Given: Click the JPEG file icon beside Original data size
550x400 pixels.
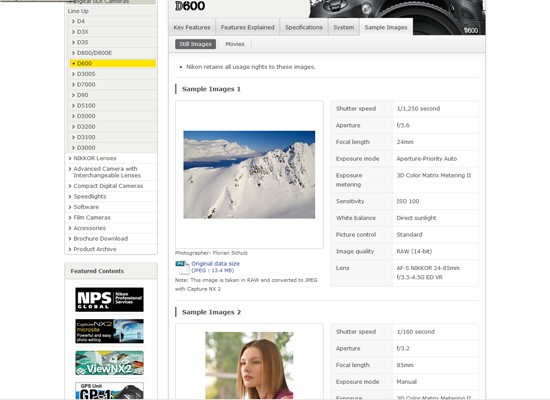Looking at the screenshot, I should pos(182,267).
